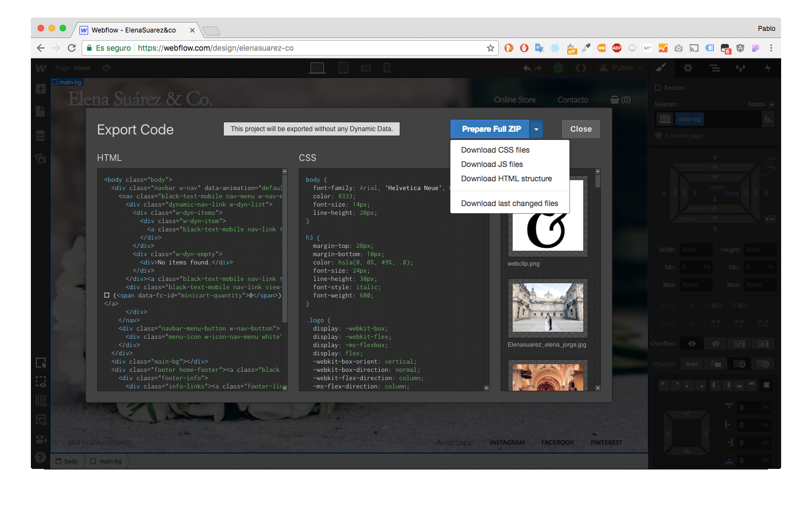The image size is (812, 513).
Task: Close the Export Code dialog
Action: (581, 129)
